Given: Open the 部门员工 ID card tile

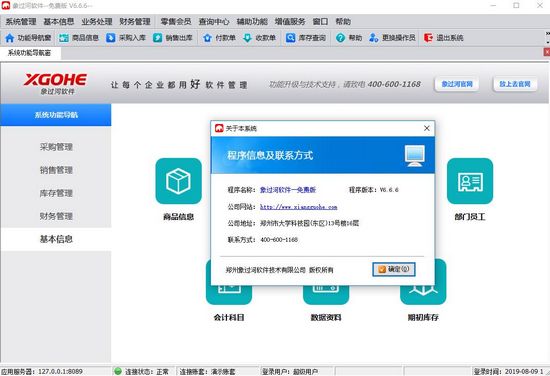Looking at the screenshot, I should [470, 181].
